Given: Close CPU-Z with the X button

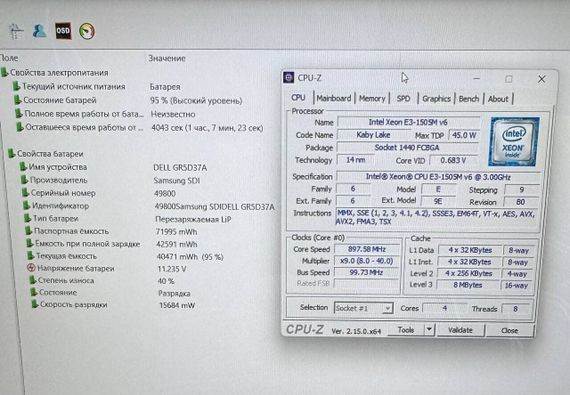Looking at the screenshot, I should [x=542, y=79].
